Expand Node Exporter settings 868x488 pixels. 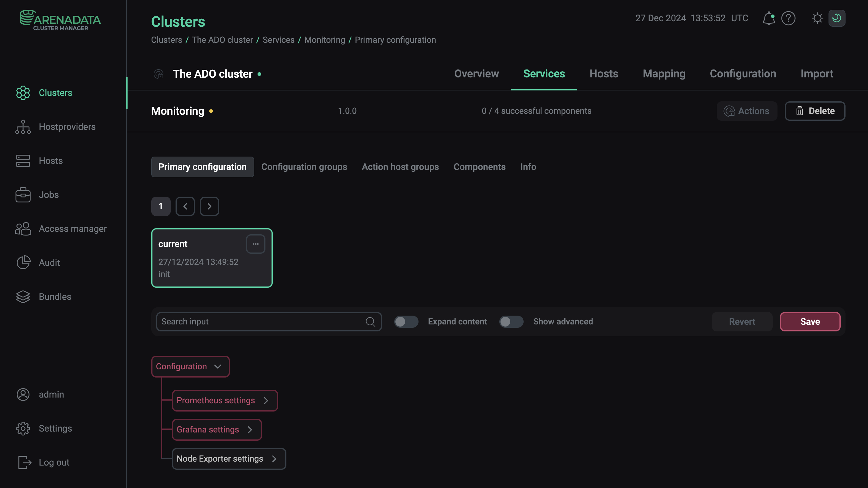click(229, 459)
